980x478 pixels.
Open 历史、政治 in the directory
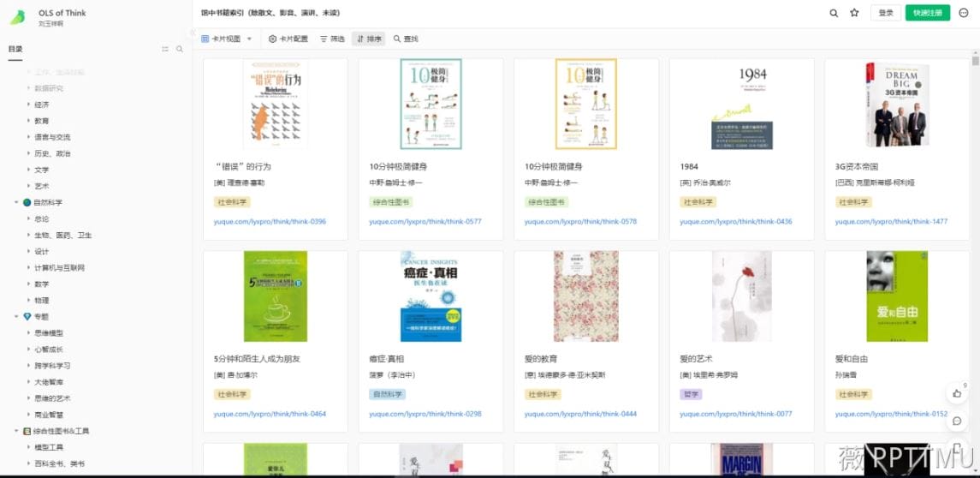(52, 153)
